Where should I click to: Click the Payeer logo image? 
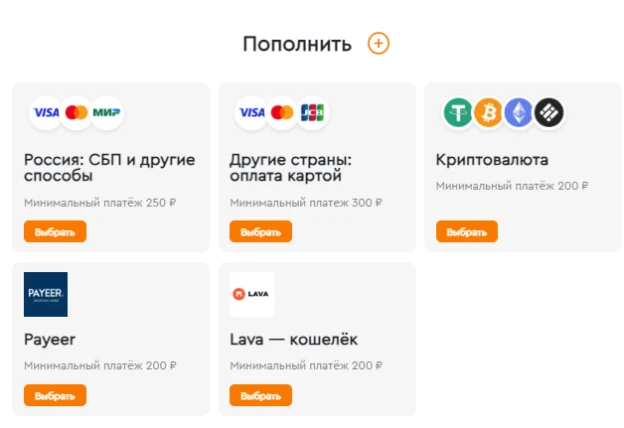click(46, 294)
